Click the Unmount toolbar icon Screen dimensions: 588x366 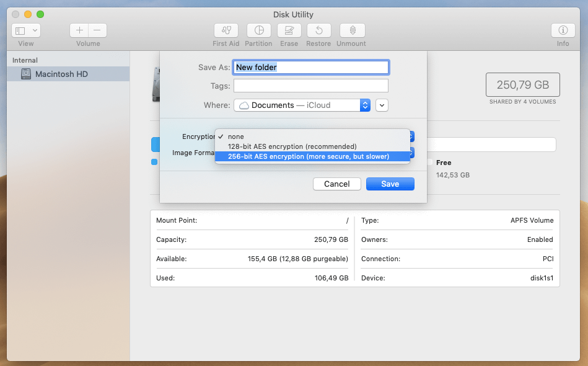pyautogui.click(x=352, y=30)
